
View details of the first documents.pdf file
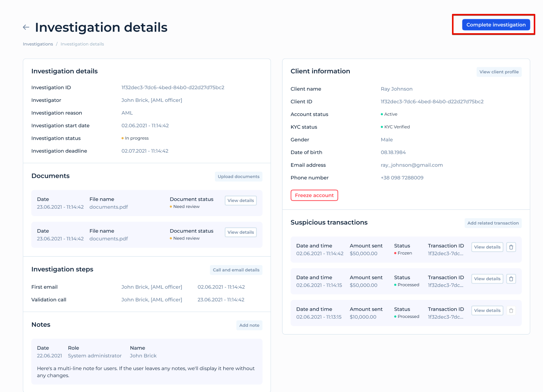(x=241, y=200)
